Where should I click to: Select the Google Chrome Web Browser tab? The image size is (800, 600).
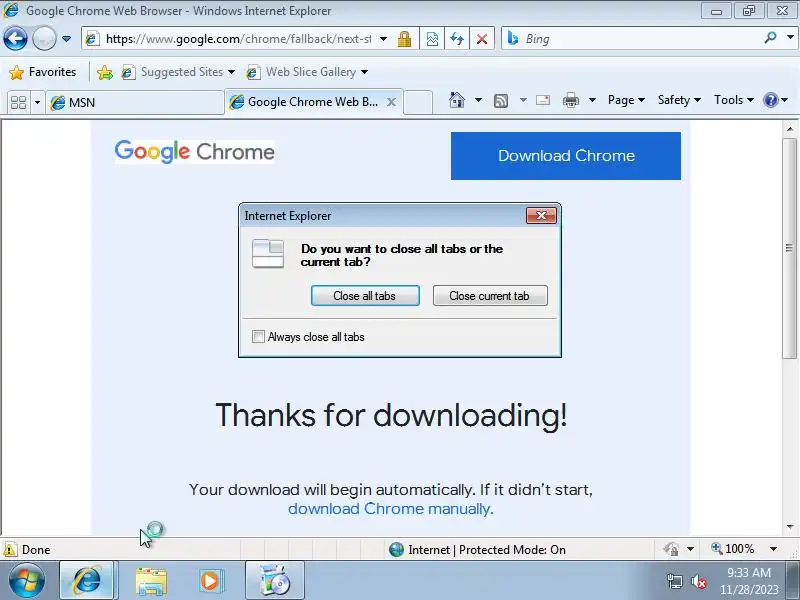(x=306, y=102)
